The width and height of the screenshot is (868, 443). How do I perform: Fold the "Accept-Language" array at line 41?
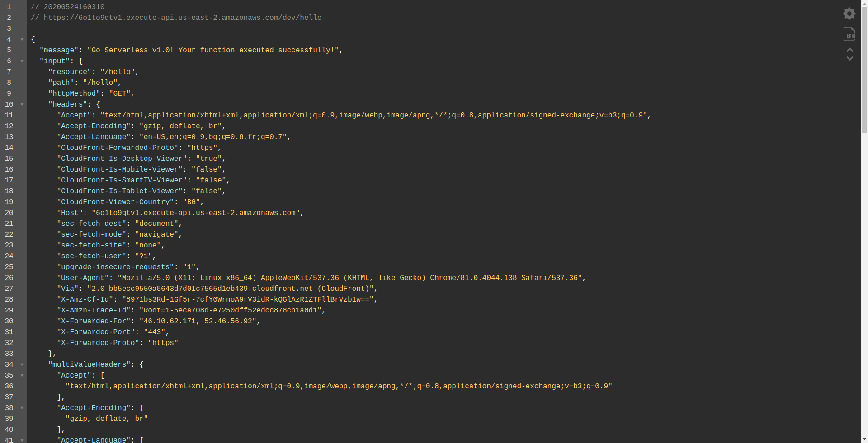coord(22,440)
